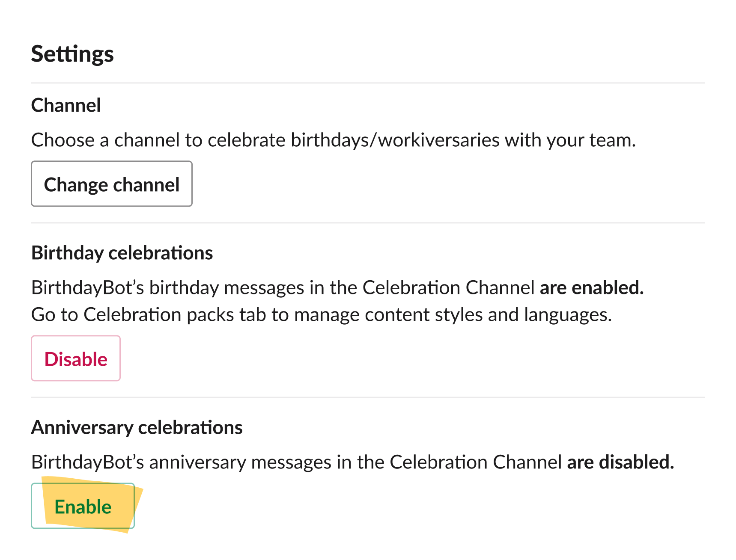Activate anniversary messages in Celebration Channel
The height and width of the screenshot is (560, 736).
pyautogui.click(x=83, y=506)
